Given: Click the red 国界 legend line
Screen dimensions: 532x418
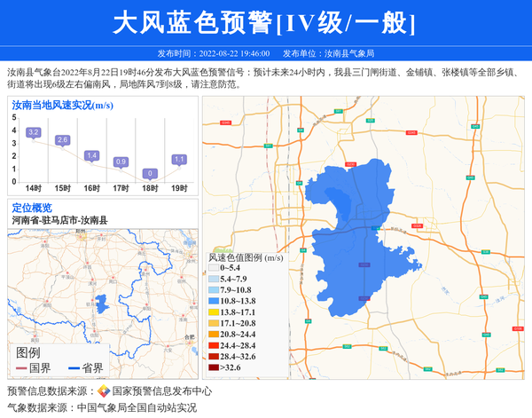Looking at the screenshot, I should tap(21, 368).
